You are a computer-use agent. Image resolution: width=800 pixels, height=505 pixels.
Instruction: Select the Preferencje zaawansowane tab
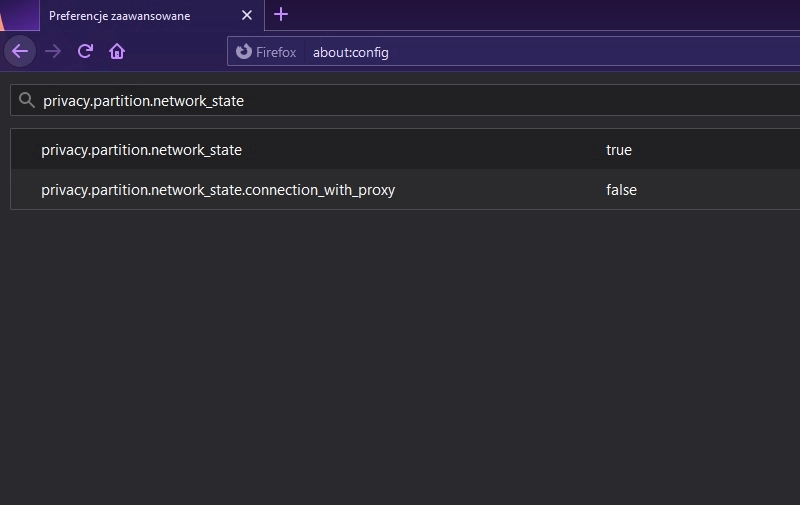click(152, 16)
